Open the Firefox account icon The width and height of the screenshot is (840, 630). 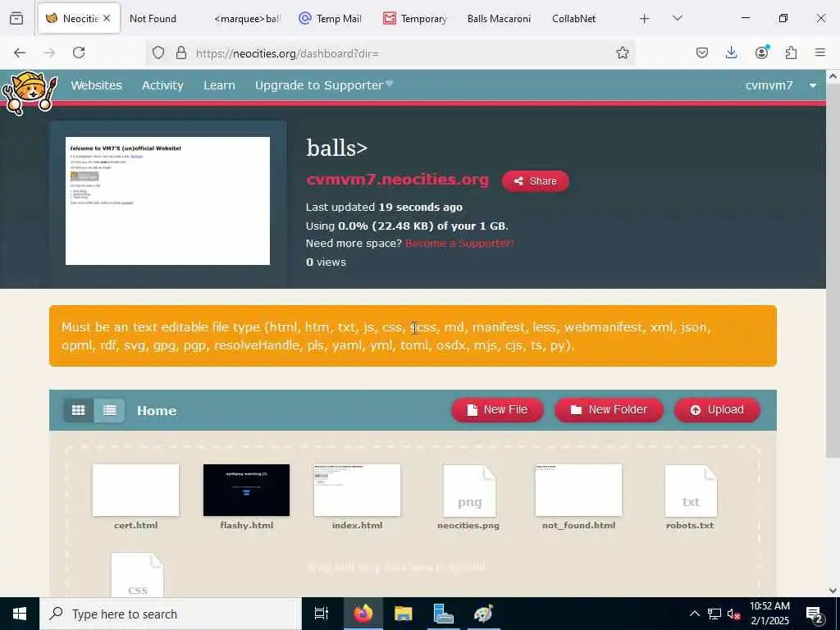(x=761, y=52)
